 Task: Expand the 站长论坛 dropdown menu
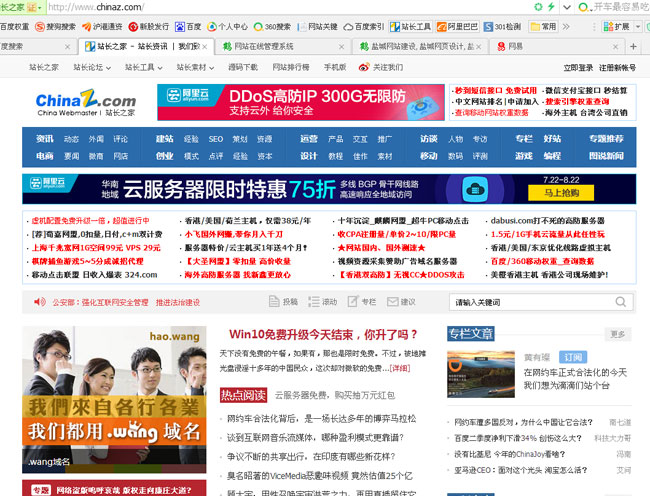coord(92,67)
